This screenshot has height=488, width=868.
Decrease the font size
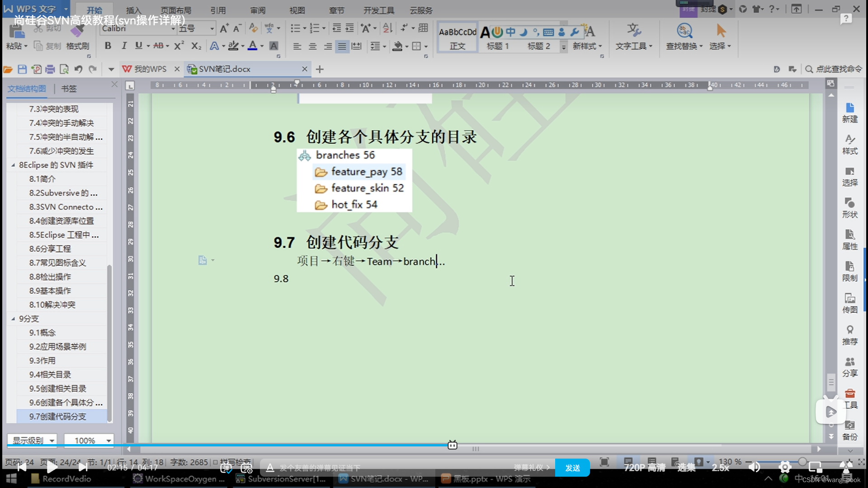point(237,28)
